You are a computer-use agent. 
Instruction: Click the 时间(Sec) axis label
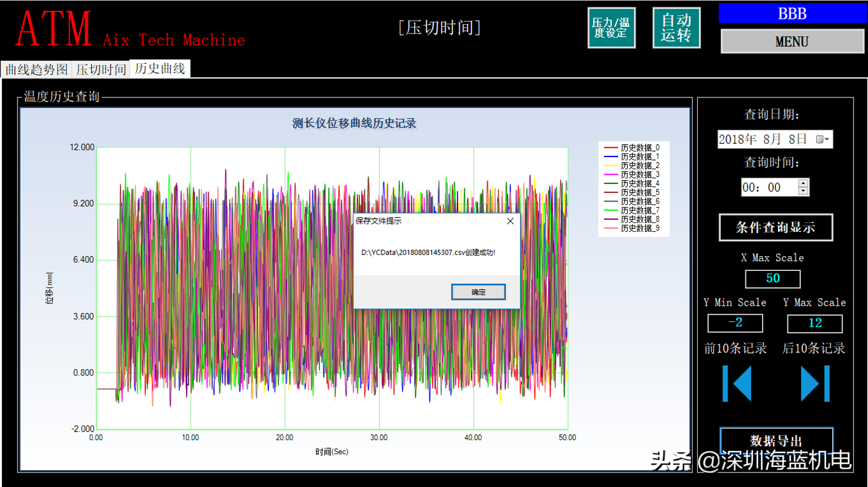(x=332, y=452)
